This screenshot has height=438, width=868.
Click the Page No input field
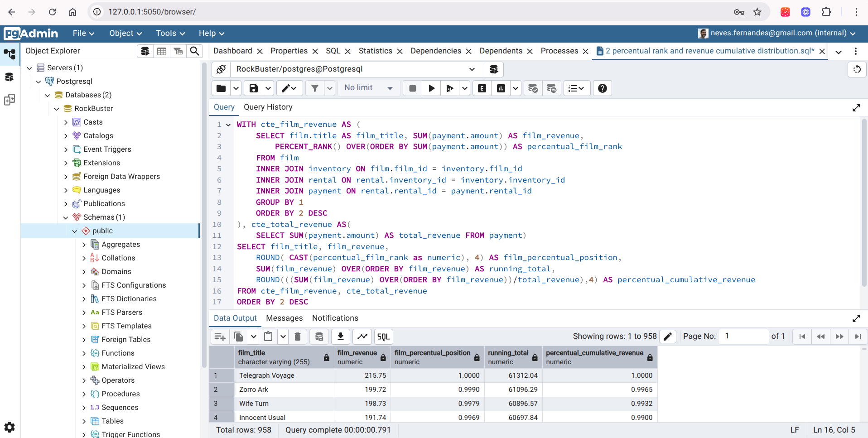tap(743, 336)
